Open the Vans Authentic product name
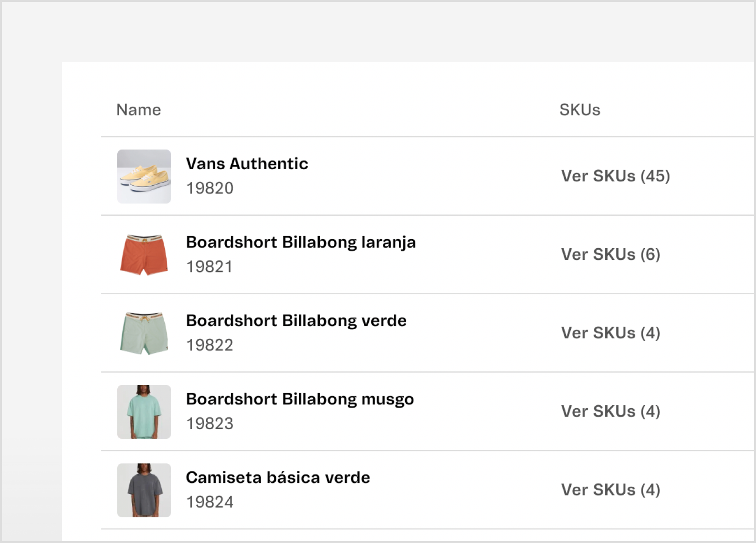Screen dimensions: 756x543 247,164
